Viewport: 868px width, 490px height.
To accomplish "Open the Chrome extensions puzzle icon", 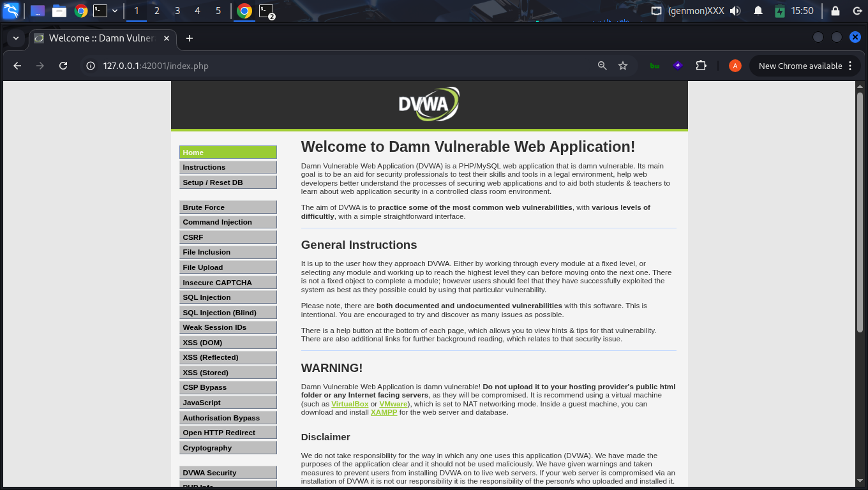I will pyautogui.click(x=701, y=66).
